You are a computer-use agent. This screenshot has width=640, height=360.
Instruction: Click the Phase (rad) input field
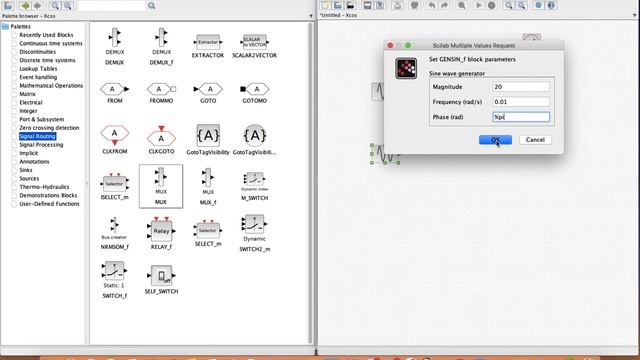tap(521, 117)
